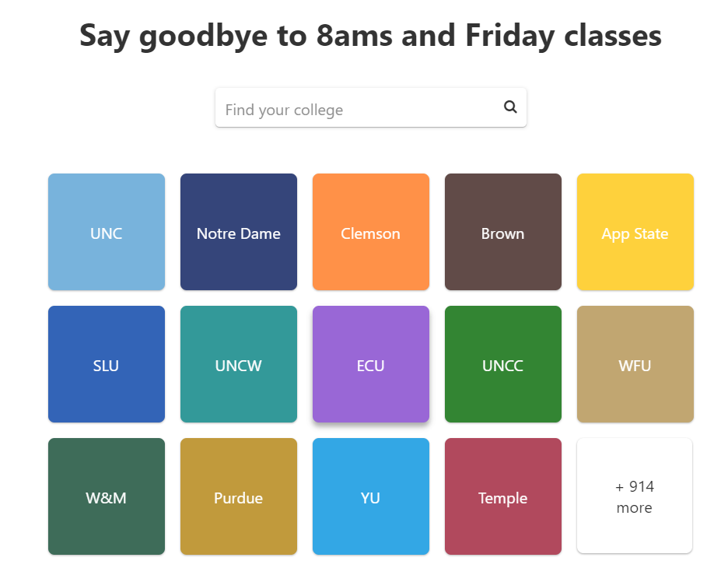Select the W&M college tile
Screen dimensions: 728x575
(x=107, y=496)
